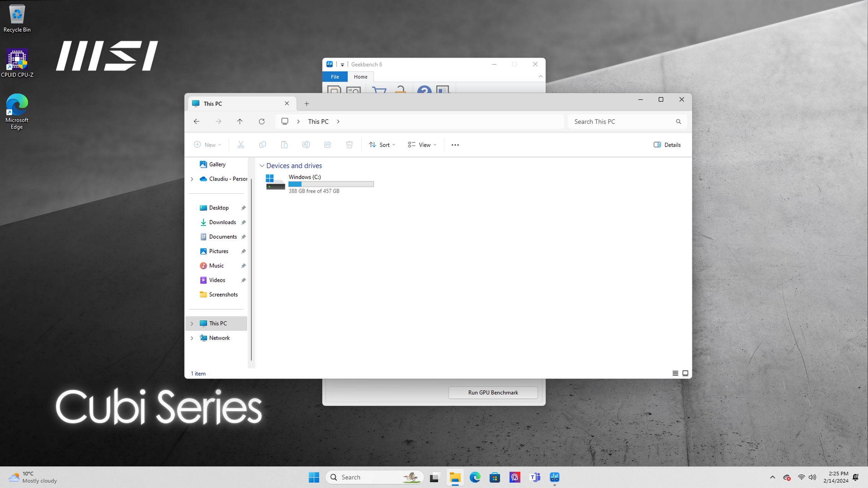
Task: Go forward with the forward arrow
Action: pyautogui.click(x=218, y=121)
